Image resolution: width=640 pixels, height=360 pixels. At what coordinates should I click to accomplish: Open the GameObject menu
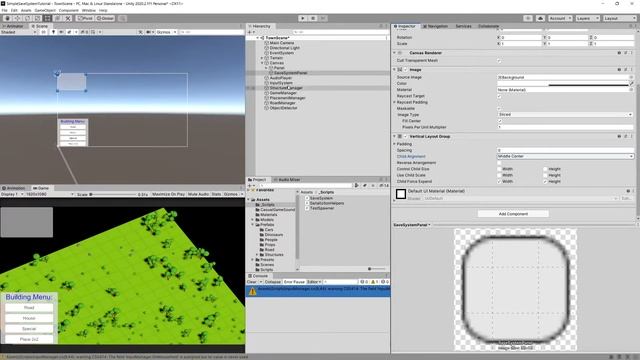point(45,10)
